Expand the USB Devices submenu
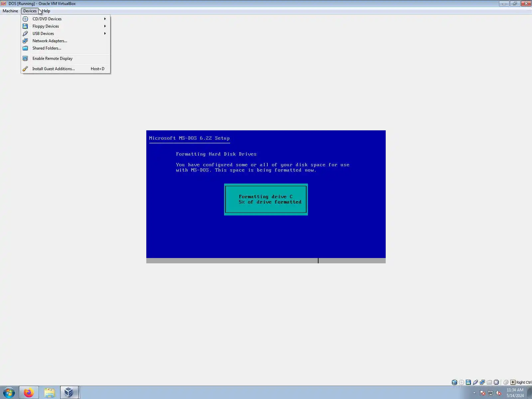532x399 pixels. [66, 34]
